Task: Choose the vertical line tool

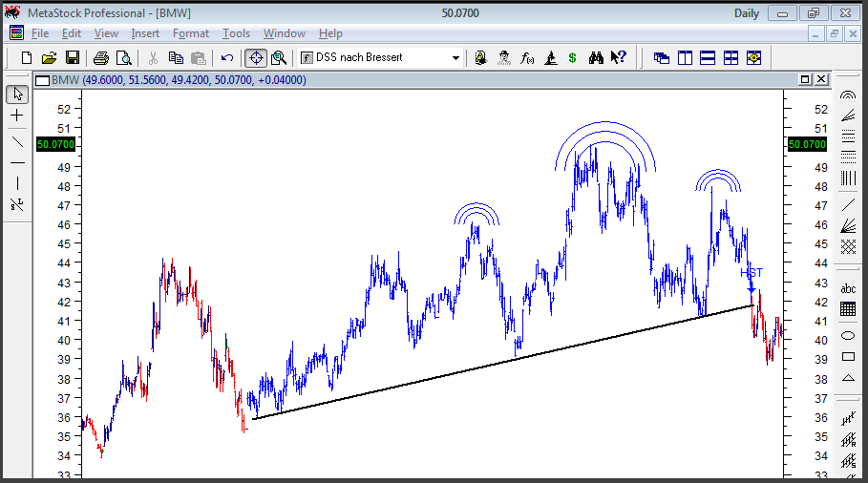Action: 17,183
